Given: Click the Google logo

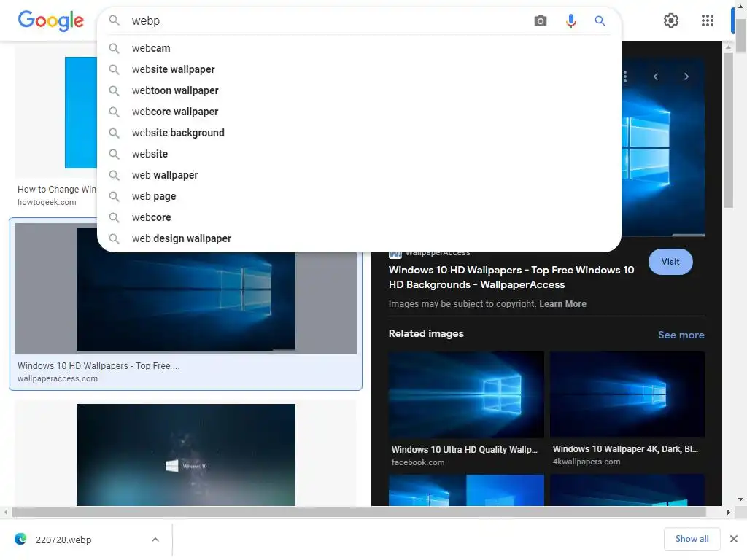Looking at the screenshot, I should tap(50, 20).
